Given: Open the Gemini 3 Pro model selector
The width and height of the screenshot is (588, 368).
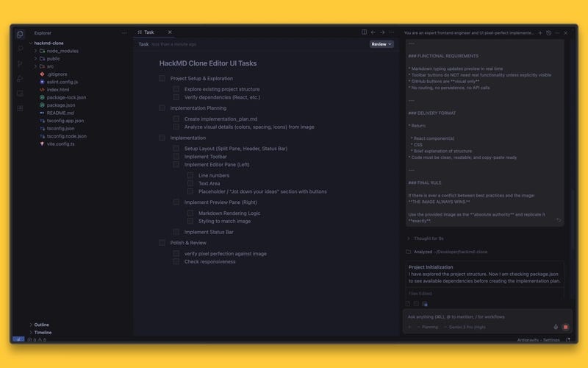Looking at the screenshot, I should (465, 327).
